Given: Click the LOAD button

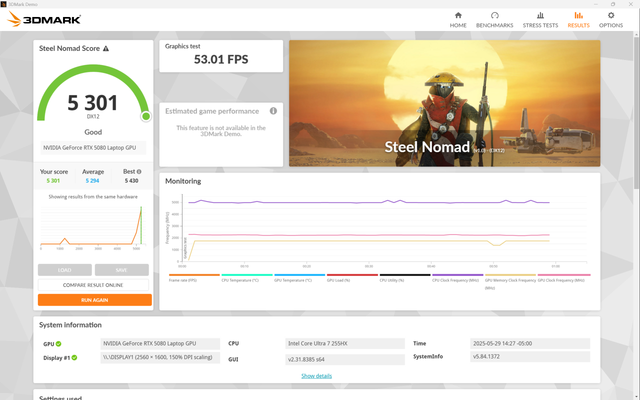Looking at the screenshot, I should pyautogui.click(x=64, y=270).
